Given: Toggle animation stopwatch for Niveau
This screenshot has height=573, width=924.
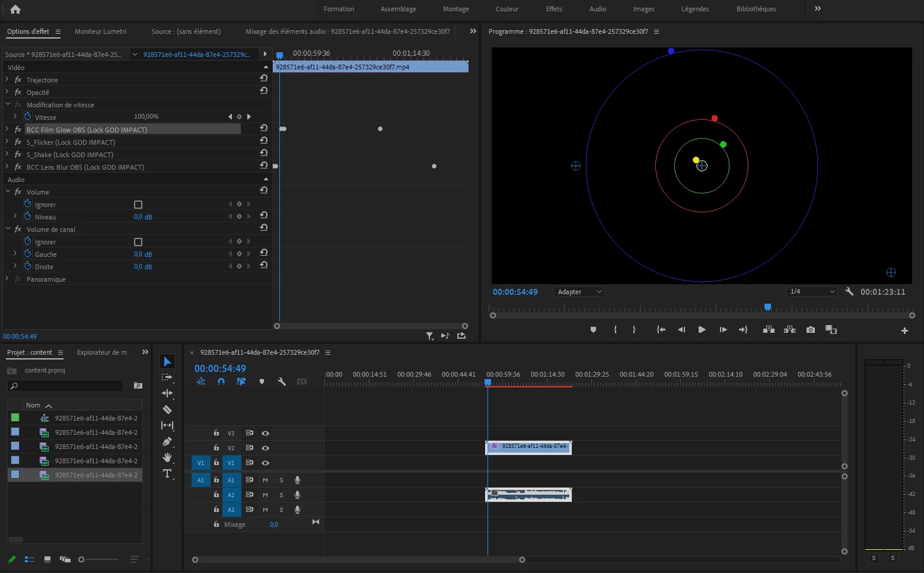Looking at the screenshot, I should click(27, 217).
